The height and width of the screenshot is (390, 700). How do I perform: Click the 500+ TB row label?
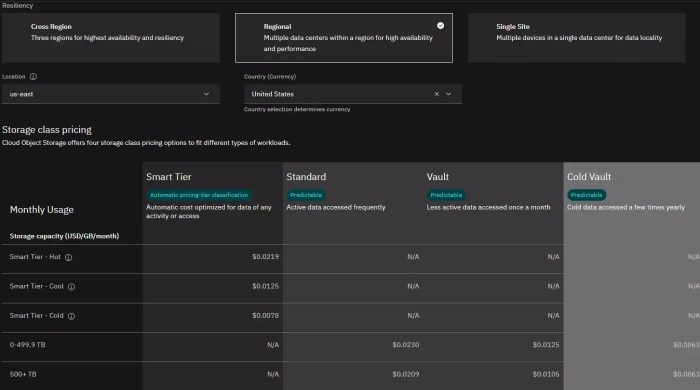pyautogui.click(x=23, y=374)
